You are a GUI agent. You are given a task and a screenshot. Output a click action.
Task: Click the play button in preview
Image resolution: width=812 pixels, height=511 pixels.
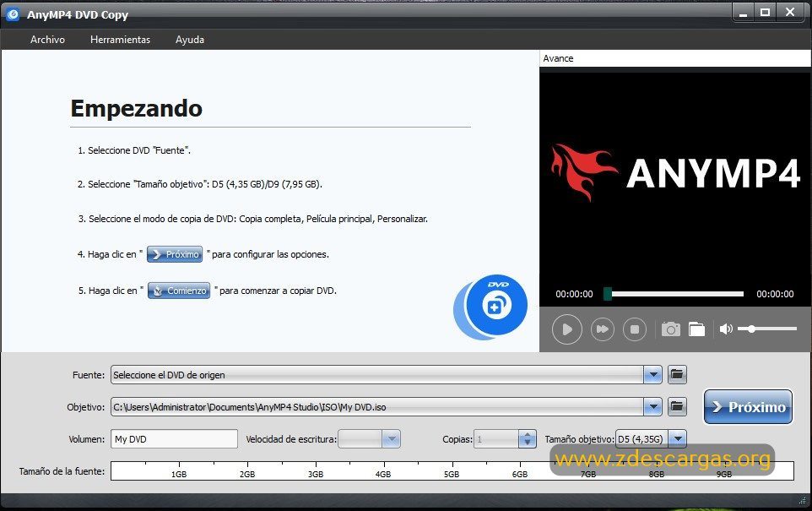(x=567, y=329)
